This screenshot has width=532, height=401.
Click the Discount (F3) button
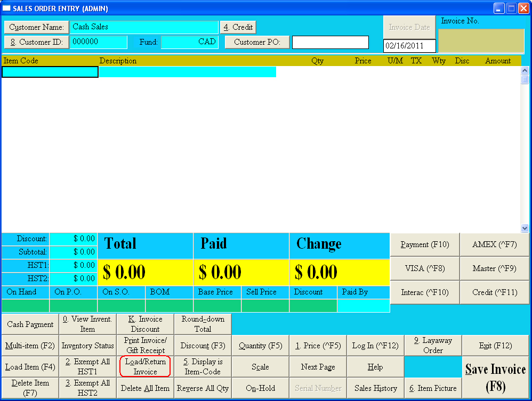click(x=203, y=346)
